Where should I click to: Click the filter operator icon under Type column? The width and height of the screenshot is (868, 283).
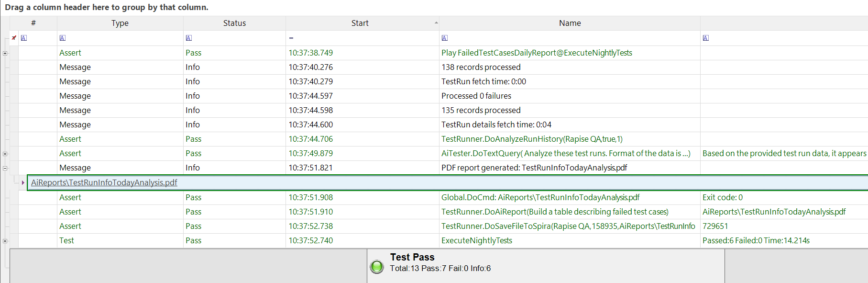tap(62, 38)
